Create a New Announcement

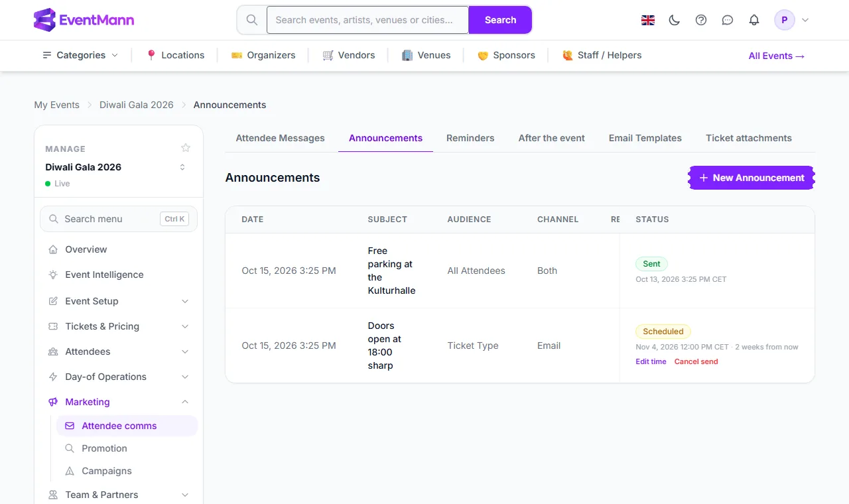751,178
